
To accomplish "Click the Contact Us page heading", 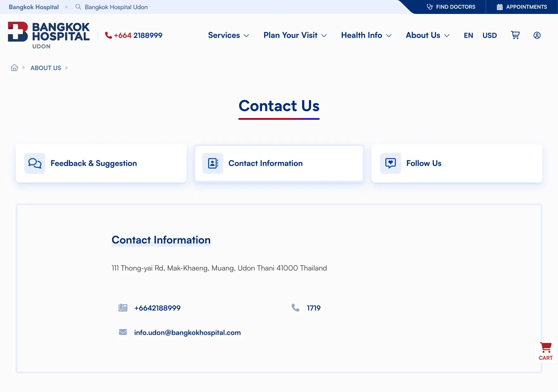I will click(x=279, y=106).
